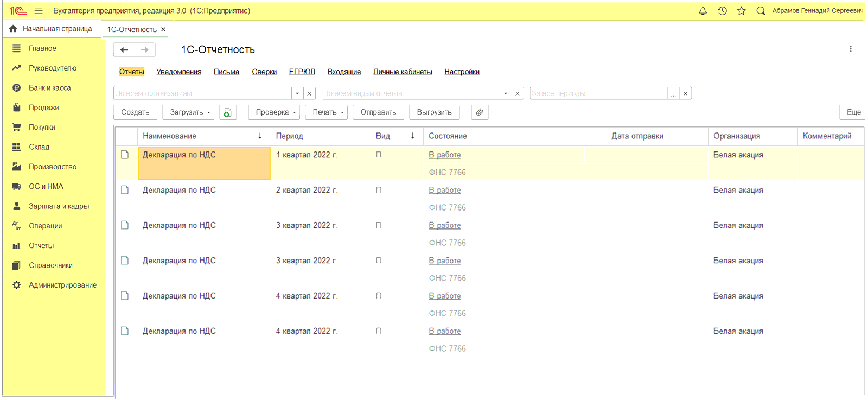Screen dimensions: 868x400
Task: Open the three-dot form options menu
Action: click(x=850, y=49)
